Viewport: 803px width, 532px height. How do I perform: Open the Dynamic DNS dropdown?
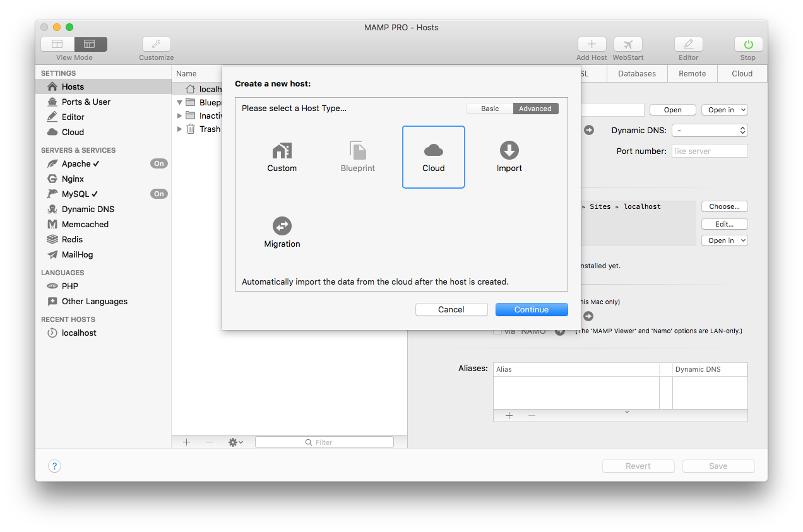click(x=710, y=130)
